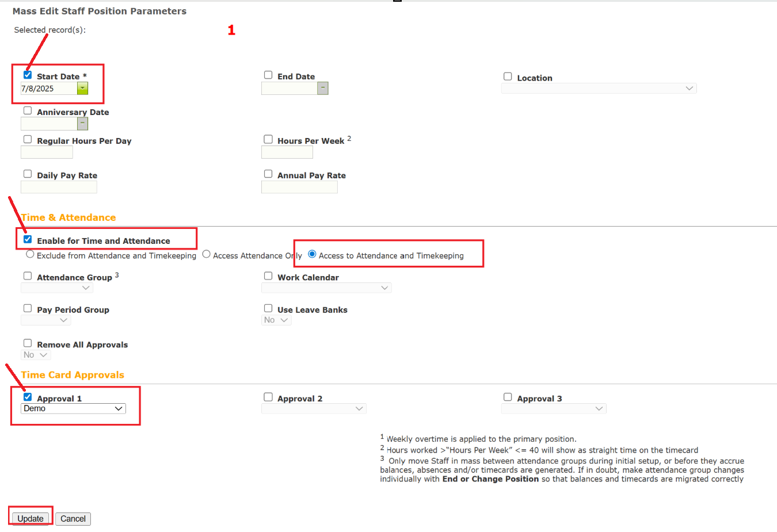Check the Approval 2 checkbox
Image resolution: width=777 pixels, height=532 pixels.
pyautogui.click(x=268, y=396)
